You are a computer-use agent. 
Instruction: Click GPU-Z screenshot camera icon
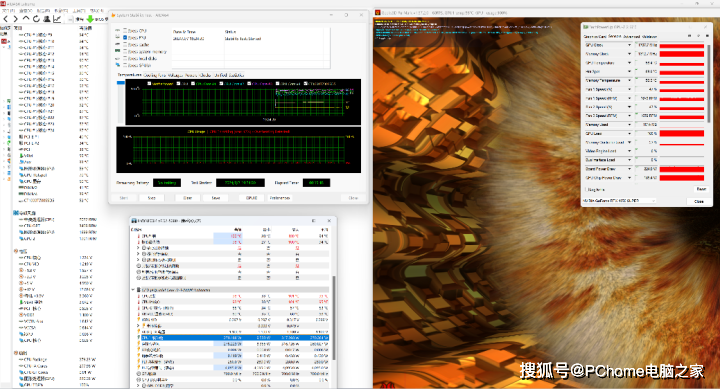pyautogui.click(x=689, y=36)
